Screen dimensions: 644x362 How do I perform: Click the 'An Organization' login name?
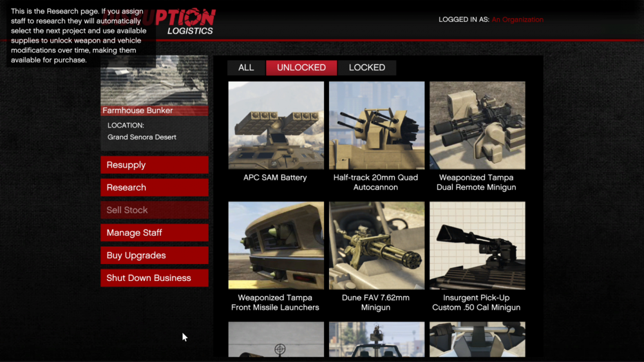[518, 20]
